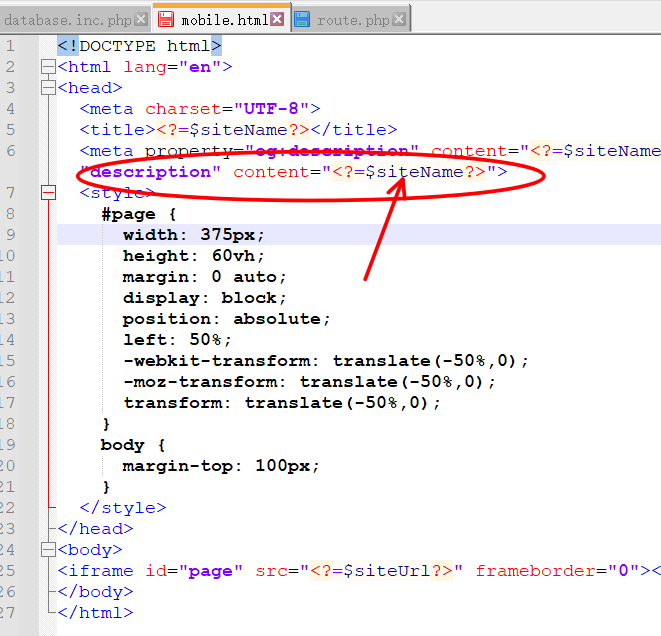Close the database.inc.php tab
661x636 pixels.
click(141, 19)
